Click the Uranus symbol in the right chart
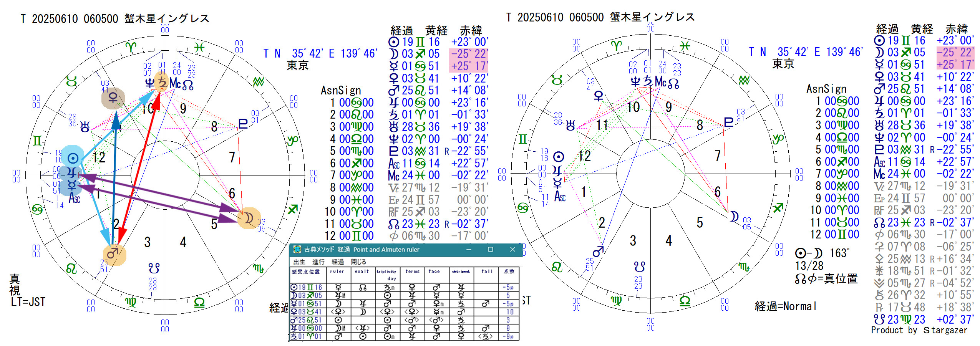The height and width of the screenshot is (346, 980). coord(570,126)
